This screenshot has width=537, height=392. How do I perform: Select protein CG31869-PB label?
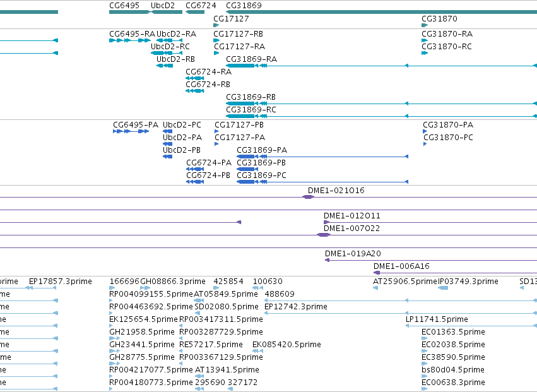[x=261, y=163]
